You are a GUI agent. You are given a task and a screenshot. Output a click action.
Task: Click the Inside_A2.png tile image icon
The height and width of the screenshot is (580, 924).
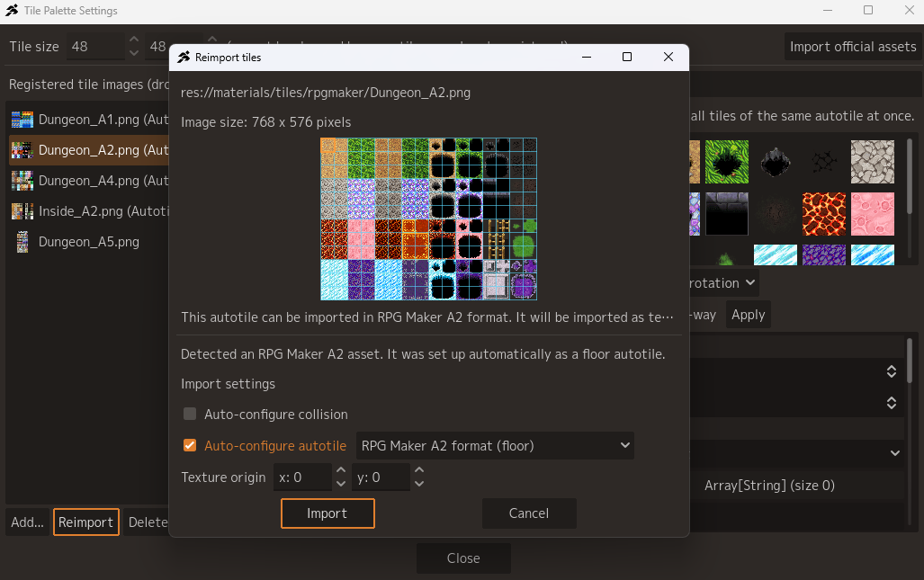coord(22,211)
